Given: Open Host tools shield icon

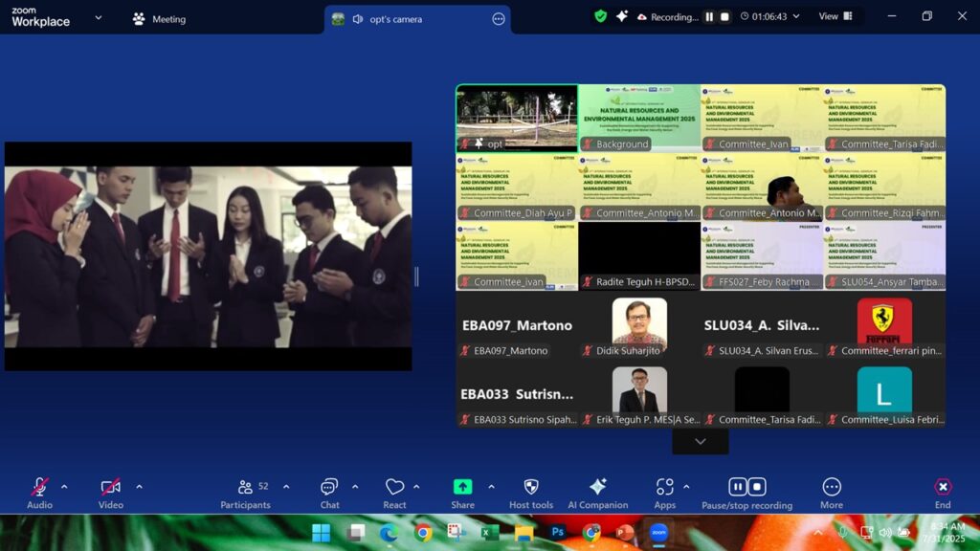Looking at the screenshot, I should pyautogui.click(x=531, y=487).
